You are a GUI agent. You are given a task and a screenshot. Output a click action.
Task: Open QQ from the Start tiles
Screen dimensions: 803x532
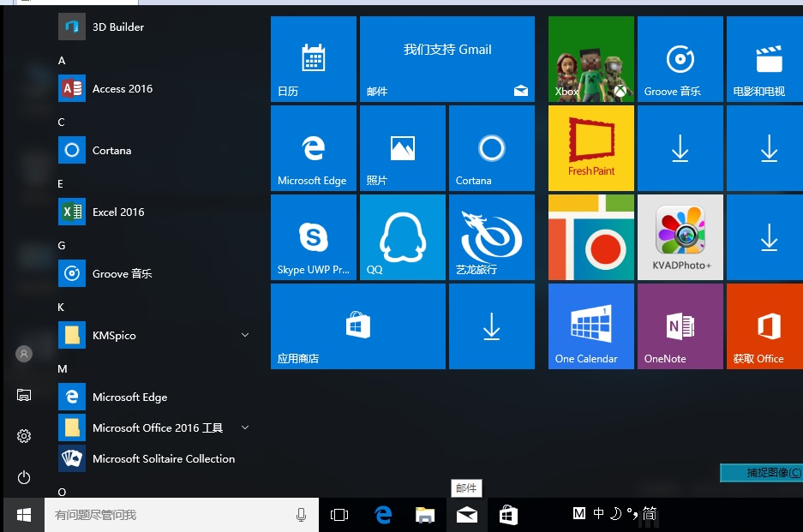[x=402, y=236]
